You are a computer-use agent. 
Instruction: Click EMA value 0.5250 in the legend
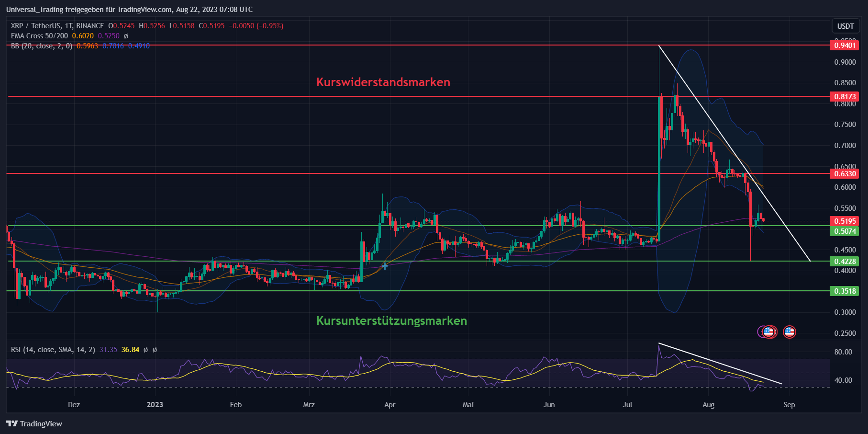tap(109, 36)
